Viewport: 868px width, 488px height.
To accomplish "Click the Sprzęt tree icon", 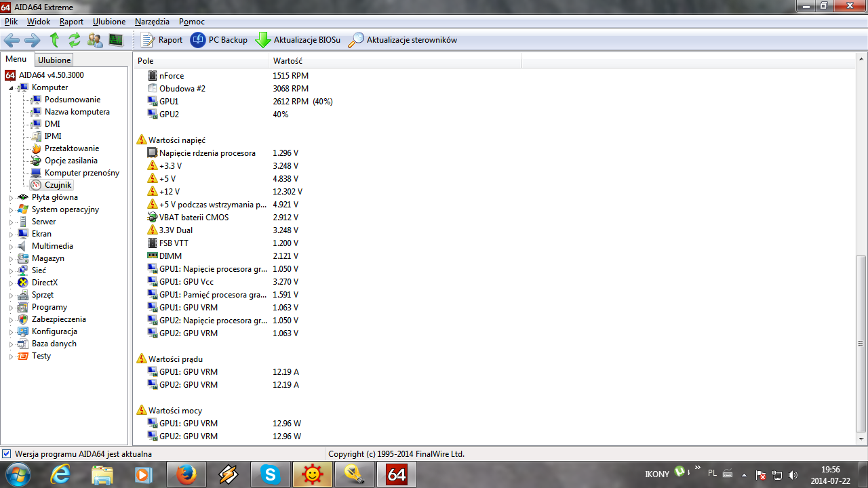I will click(x=23, y=295).
